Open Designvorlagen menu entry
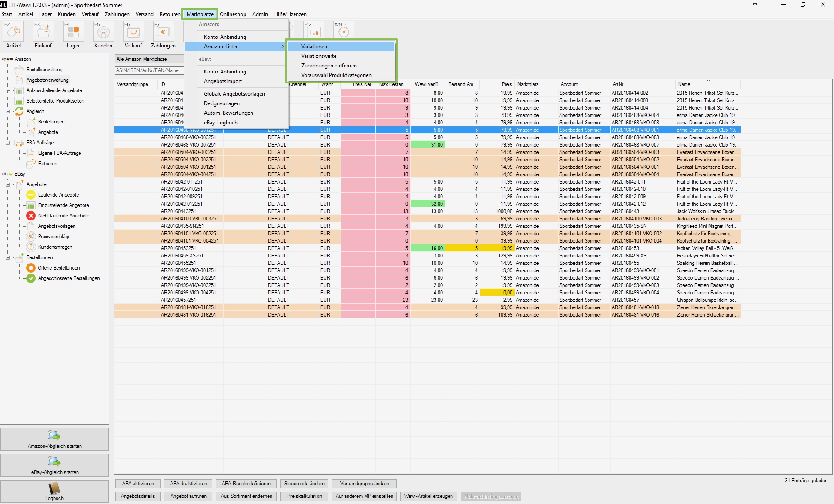834x504 pixels. [236, 103]
